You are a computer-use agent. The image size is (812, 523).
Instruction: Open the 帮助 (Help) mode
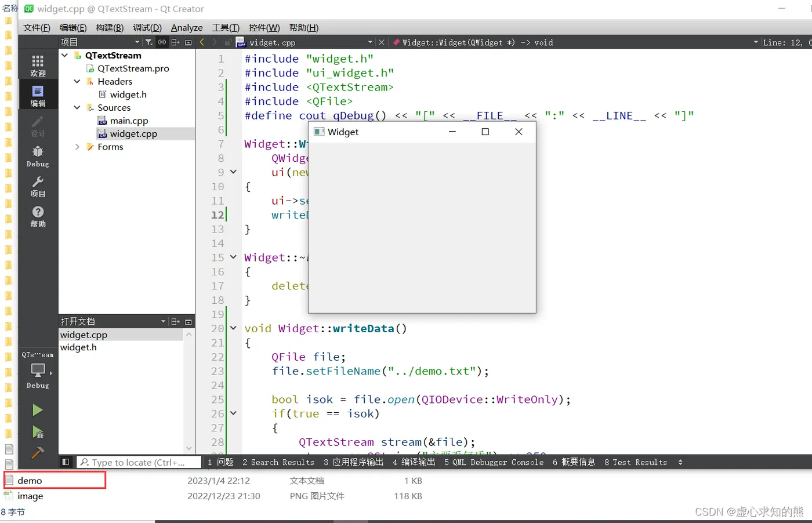38,216
